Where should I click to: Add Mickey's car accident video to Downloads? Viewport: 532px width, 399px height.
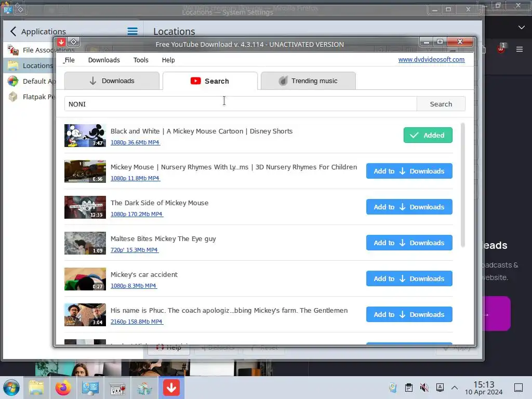(x=409, y=278)
